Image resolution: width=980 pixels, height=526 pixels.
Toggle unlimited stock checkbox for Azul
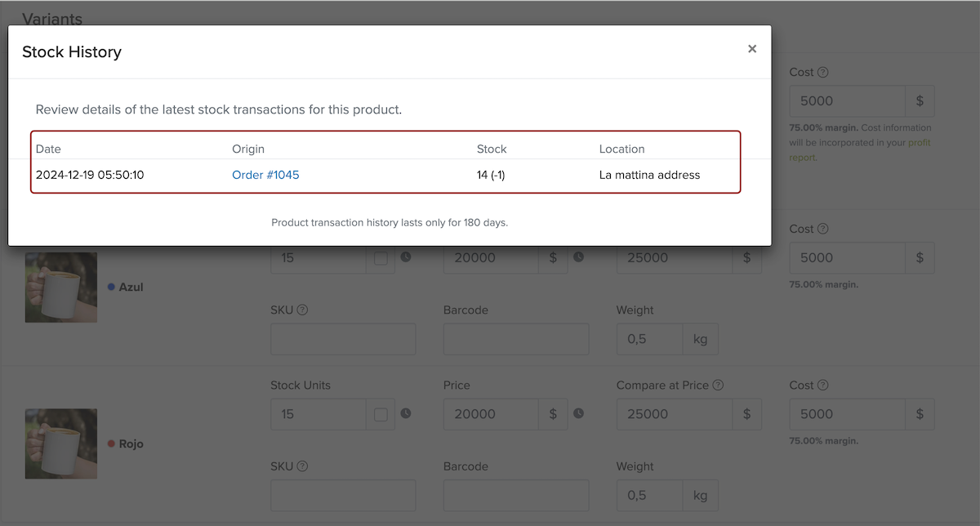(x=381, y=258)
